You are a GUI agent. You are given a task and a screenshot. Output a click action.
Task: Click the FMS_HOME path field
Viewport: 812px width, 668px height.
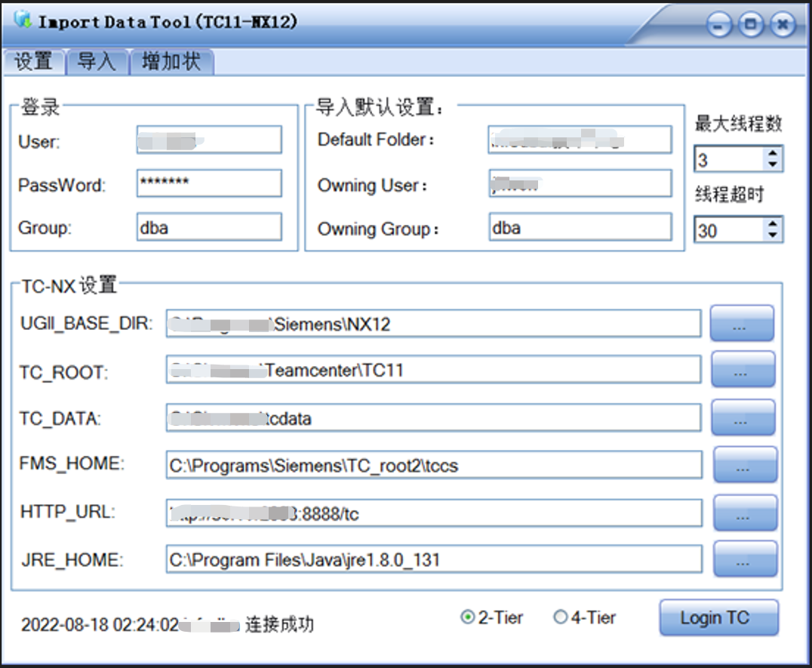pos(434,464)
